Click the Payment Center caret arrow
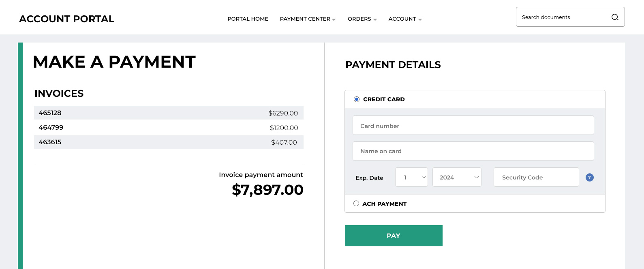 tap(334, 19)
